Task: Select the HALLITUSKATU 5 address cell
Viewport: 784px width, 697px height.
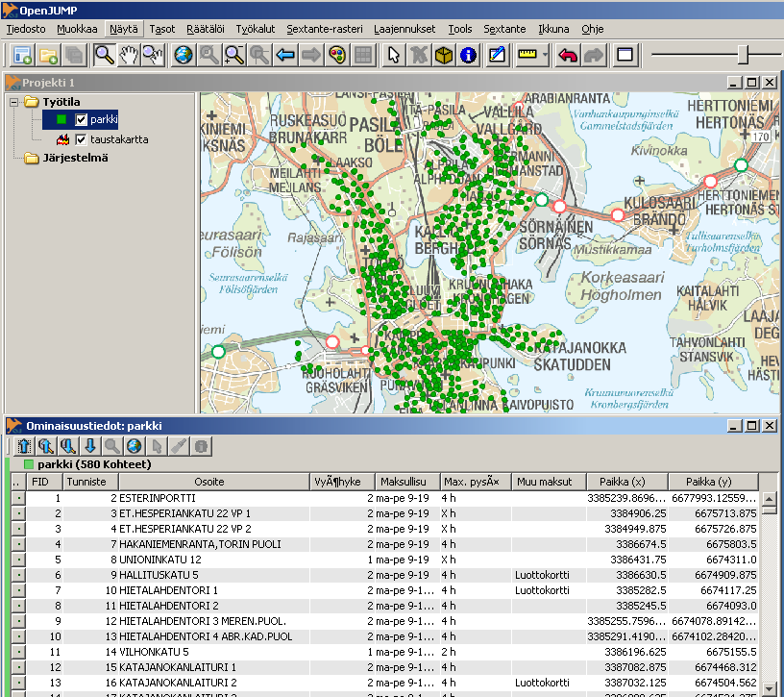Action: click(x=214, y=575)
